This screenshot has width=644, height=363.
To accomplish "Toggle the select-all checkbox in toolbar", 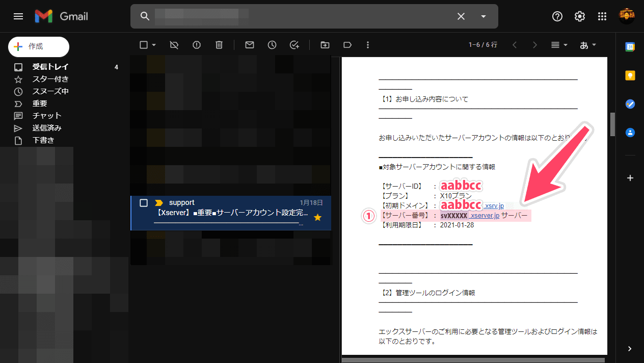I will pyautogui.click(x=144, y=45).
